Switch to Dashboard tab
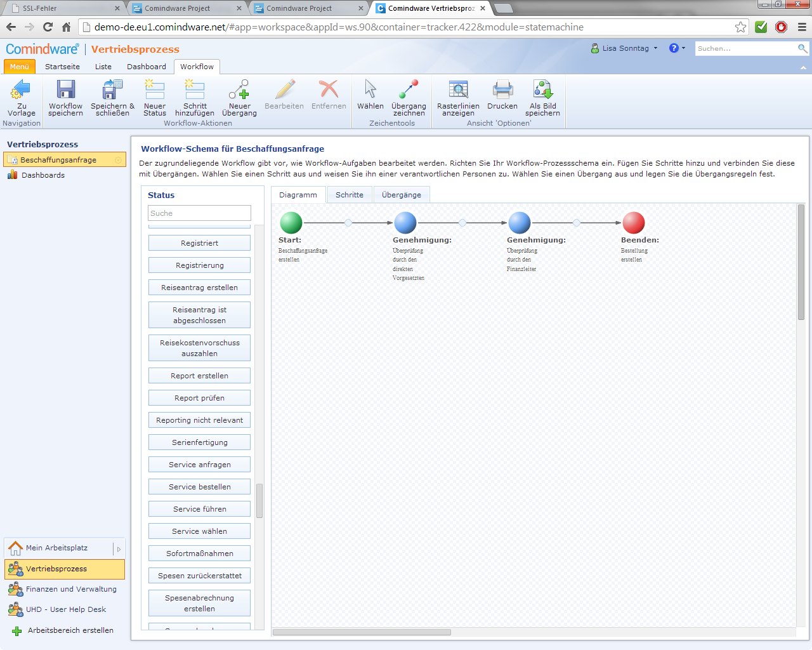 tap(147, 67)
